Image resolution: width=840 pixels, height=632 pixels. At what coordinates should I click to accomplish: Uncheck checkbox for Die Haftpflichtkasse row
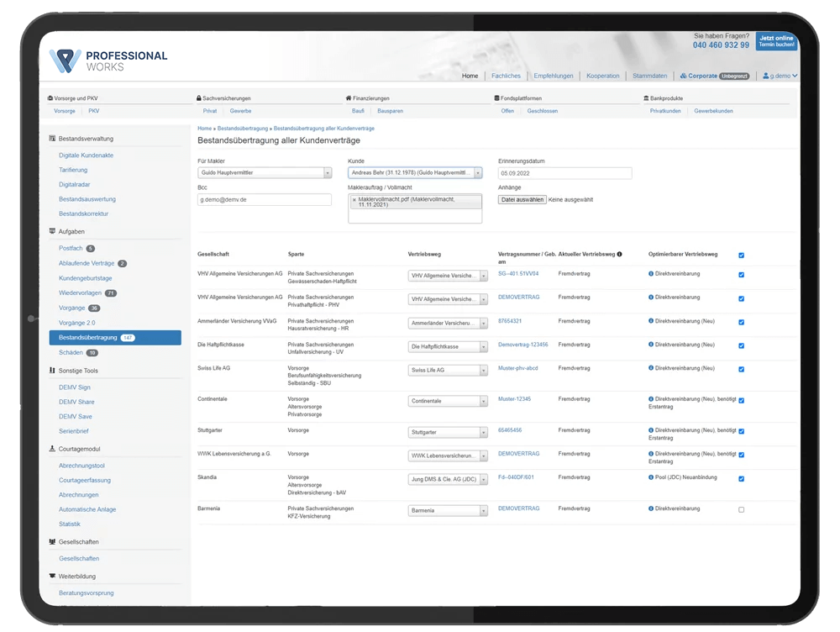[x=742, y=345]
